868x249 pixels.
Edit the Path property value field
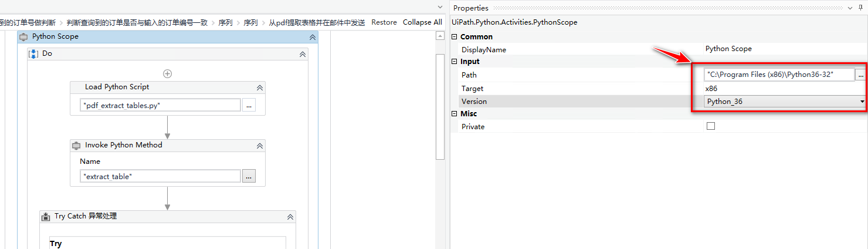tap(779, 75)
